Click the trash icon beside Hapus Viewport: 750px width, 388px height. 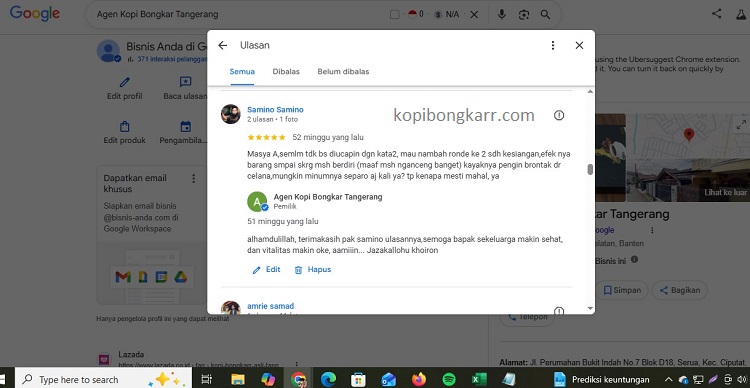pyautogui.click(x=298, y=270)
